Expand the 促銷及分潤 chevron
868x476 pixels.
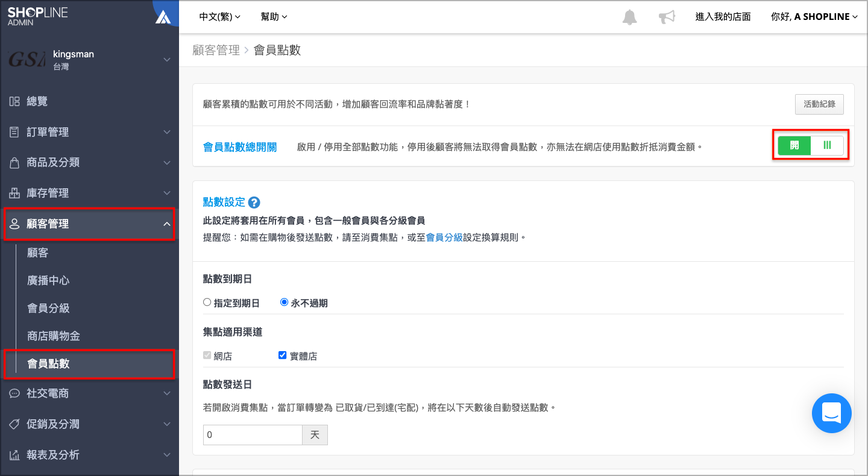point(167,424)
